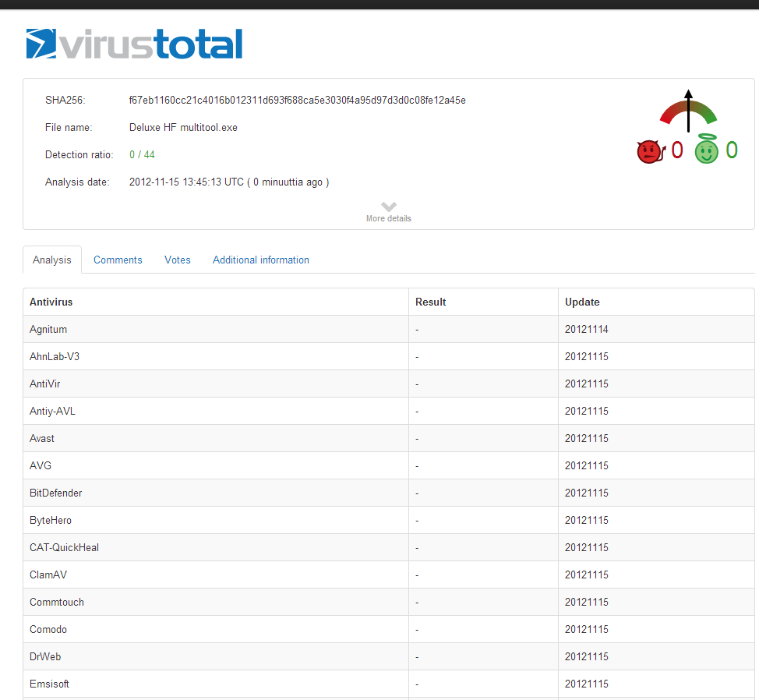Select the AhnLab-V3 row name
Screen dimensions: 759x700
[55, 357]
